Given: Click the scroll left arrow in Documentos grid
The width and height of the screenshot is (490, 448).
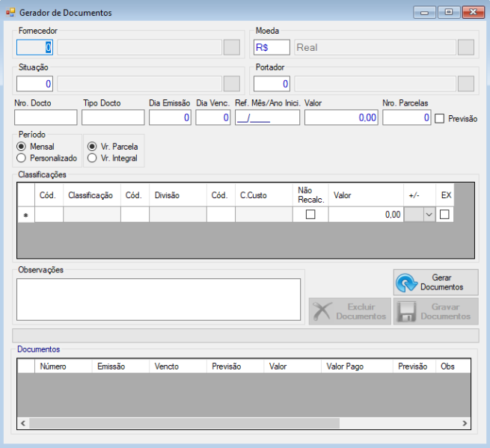Looking at the screenshot, I should [23, 423].
